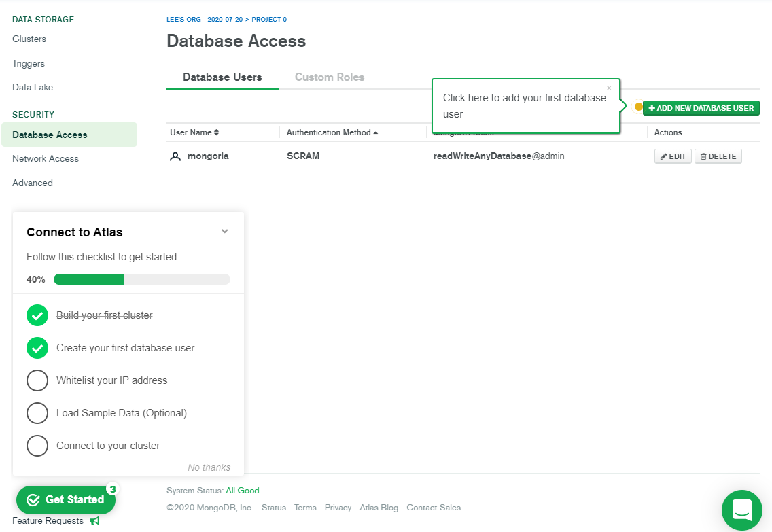The height and width of the screenshot is (532, 772).
Task: Click the notification badge showing 3
Action: coord(113,489)
